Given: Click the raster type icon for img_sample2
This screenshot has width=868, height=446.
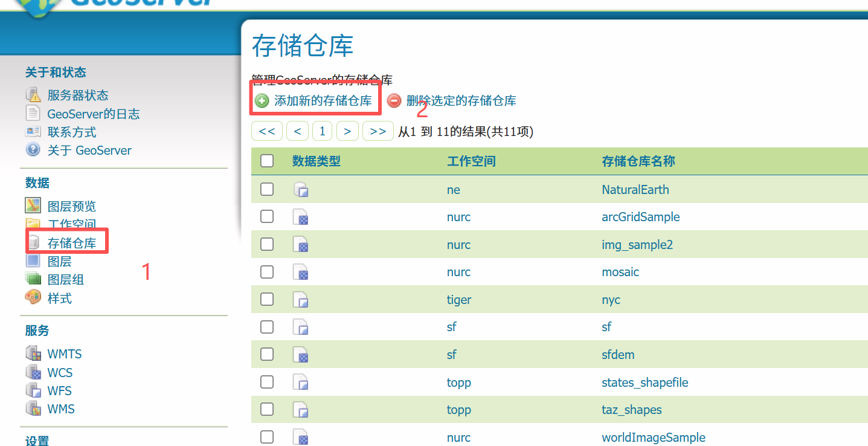Looking at the screenshot, I should click(301, 245).
